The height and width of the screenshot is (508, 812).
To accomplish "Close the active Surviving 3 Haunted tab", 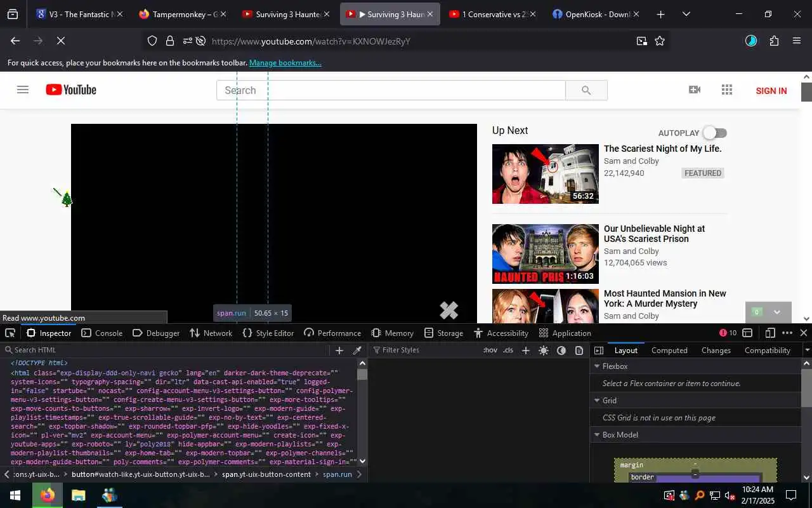I will (429, 14).
